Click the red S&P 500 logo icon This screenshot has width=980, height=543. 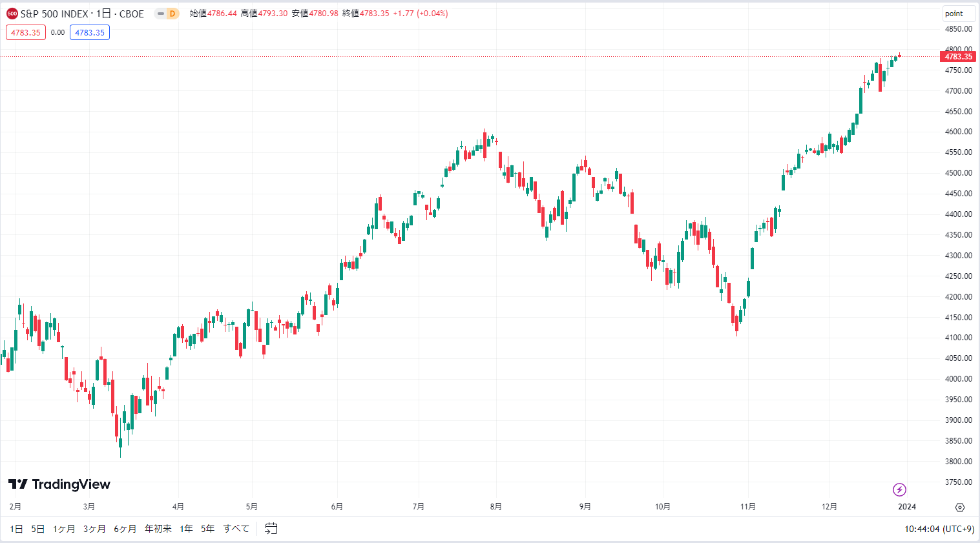pyautogui.click(x=12, y=14)
